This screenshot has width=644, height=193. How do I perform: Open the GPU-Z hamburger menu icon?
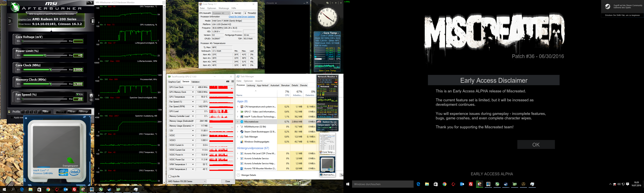(233, 81)
